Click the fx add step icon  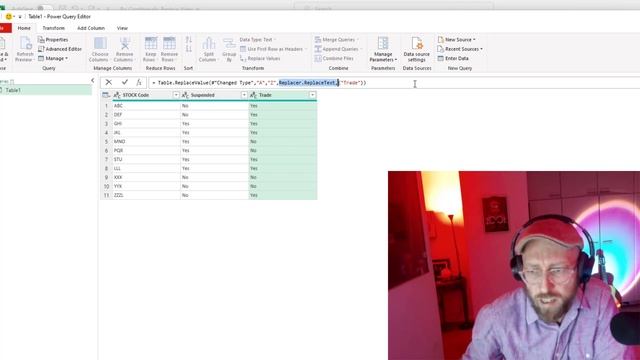[x=139, y=82]
